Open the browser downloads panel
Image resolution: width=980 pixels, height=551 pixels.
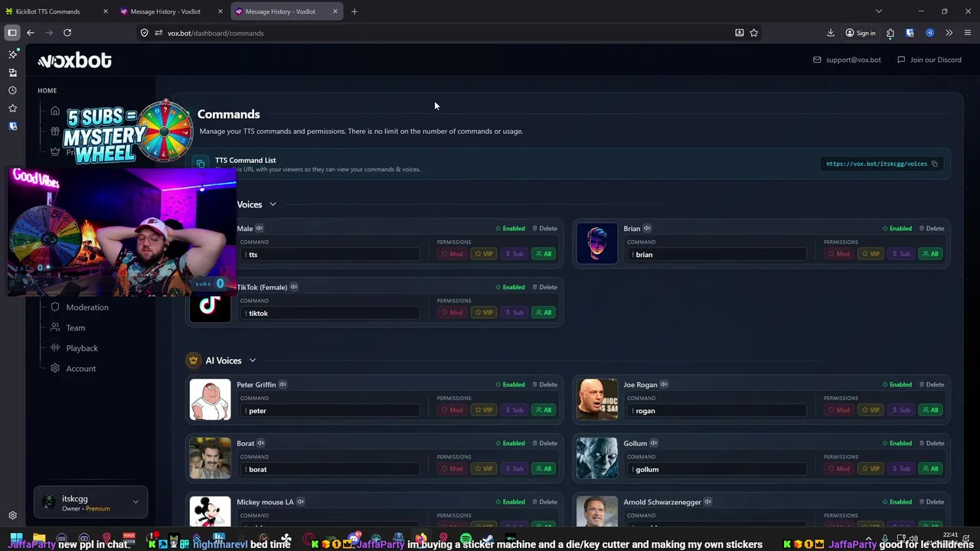point(831,33)
